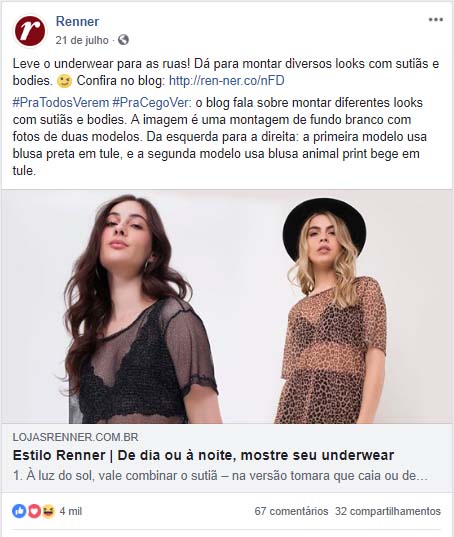Image resolution: width=454 pixels, height=537 pixels.
Task: View the 67 comentários
Action: coord(291,511)
